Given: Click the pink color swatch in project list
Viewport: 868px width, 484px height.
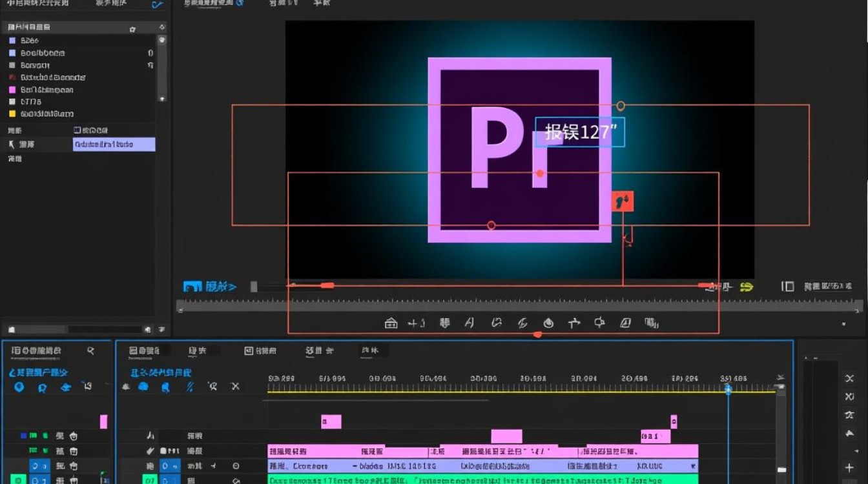Looking at the screenshot, I should click(x=12, y=90).
